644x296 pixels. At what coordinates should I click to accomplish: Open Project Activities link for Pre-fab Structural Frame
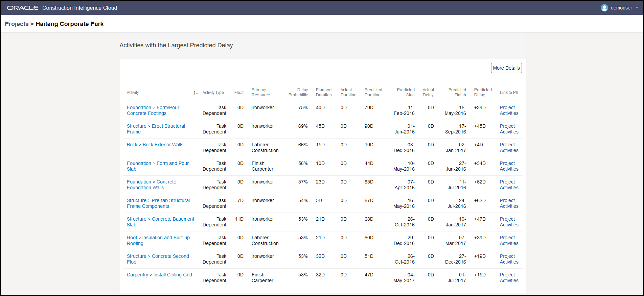509,203
